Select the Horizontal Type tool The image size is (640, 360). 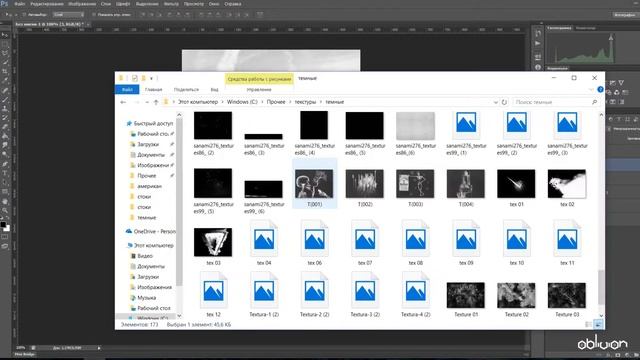tap(5, 173)
